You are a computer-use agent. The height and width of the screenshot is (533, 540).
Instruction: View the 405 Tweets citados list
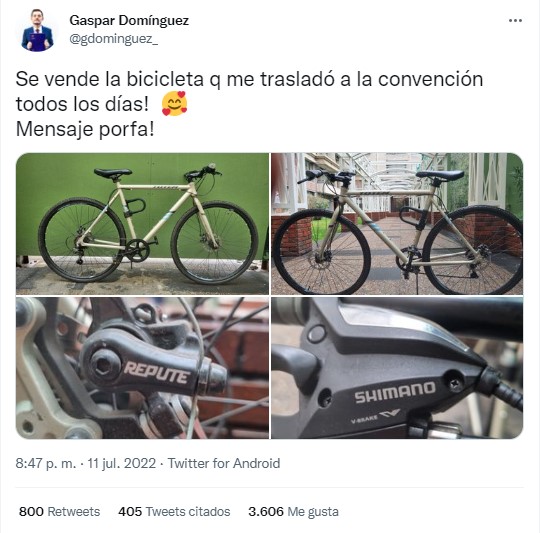(174, 512)
